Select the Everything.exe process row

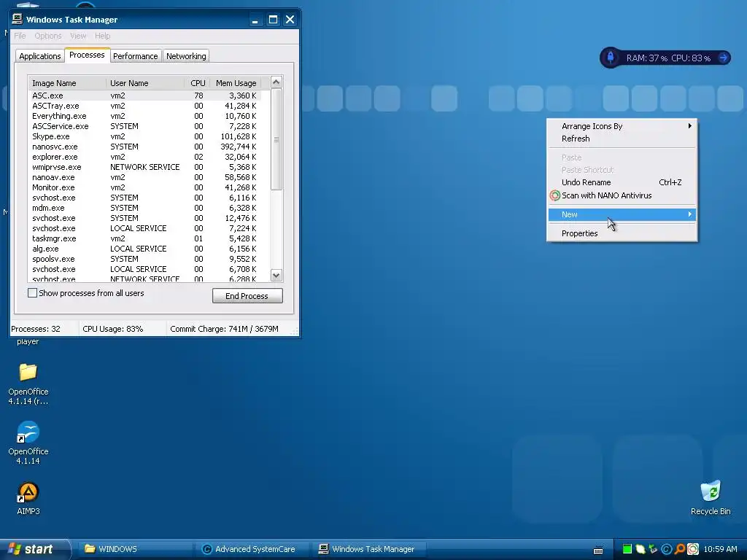coord(145,116)
